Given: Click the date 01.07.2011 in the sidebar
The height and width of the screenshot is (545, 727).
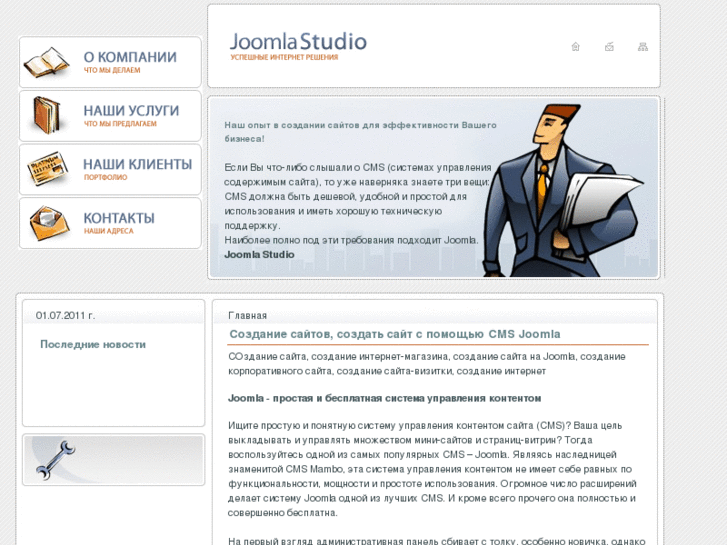Looking at the screenshot, I should [65, 315].
